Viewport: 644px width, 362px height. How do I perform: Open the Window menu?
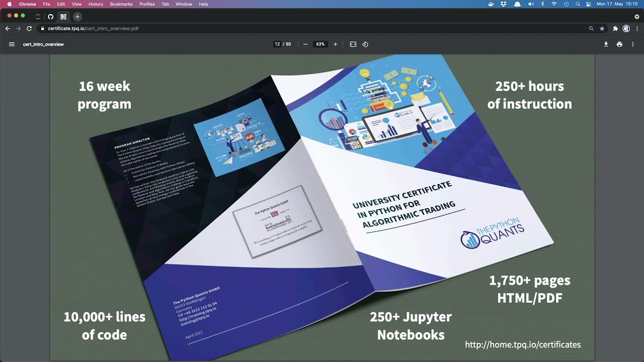tap(184, 4)
